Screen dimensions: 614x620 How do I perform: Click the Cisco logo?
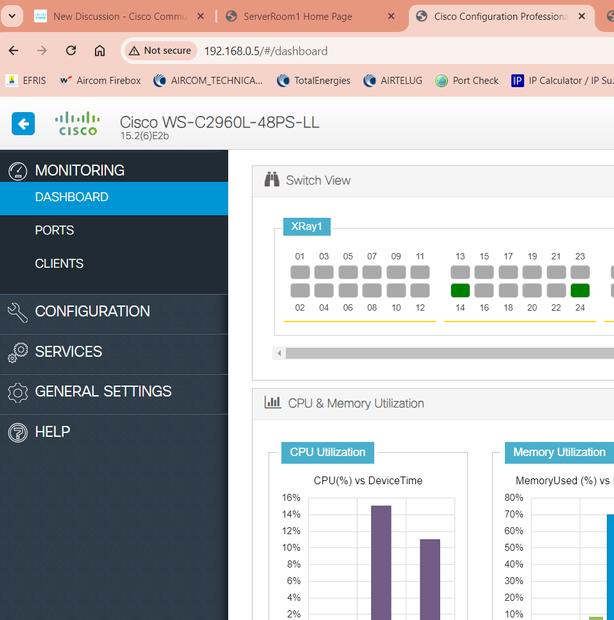pyautogui.click(x=77, y=123)
